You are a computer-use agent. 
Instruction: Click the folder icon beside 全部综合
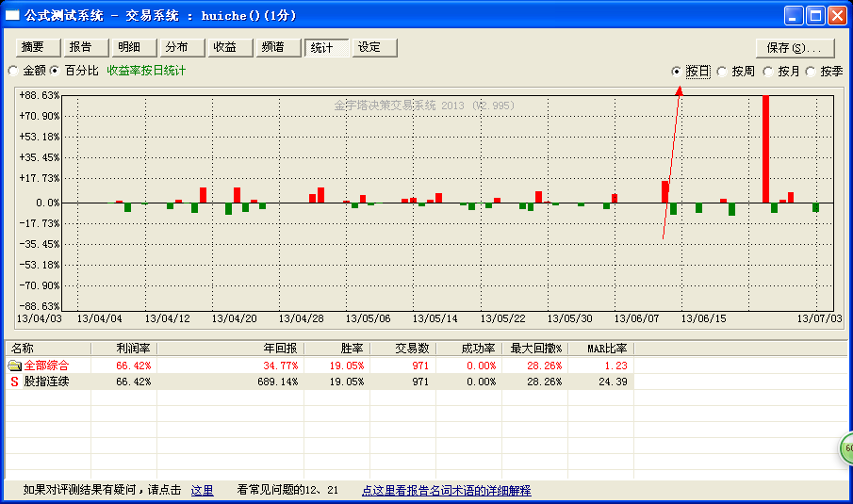tap(14, 366)
